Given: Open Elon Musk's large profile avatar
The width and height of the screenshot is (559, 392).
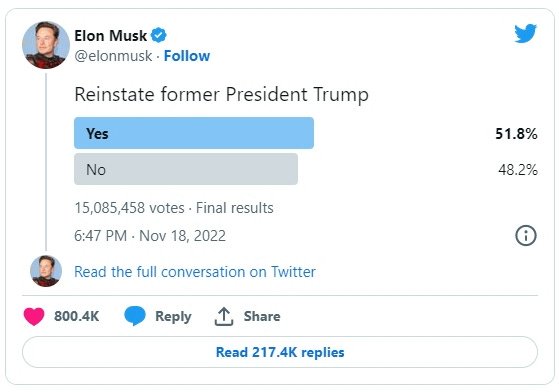Looking at the screenshot, I should point(46,45).
